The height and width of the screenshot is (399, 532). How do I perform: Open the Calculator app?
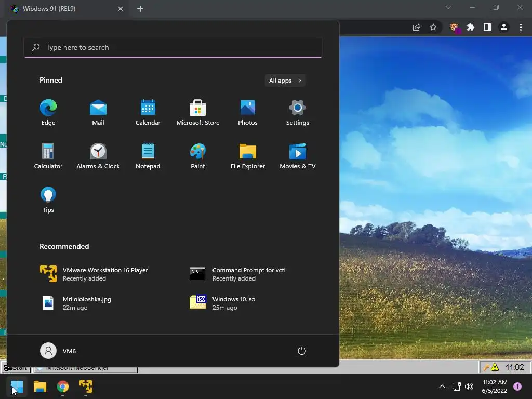48,156
